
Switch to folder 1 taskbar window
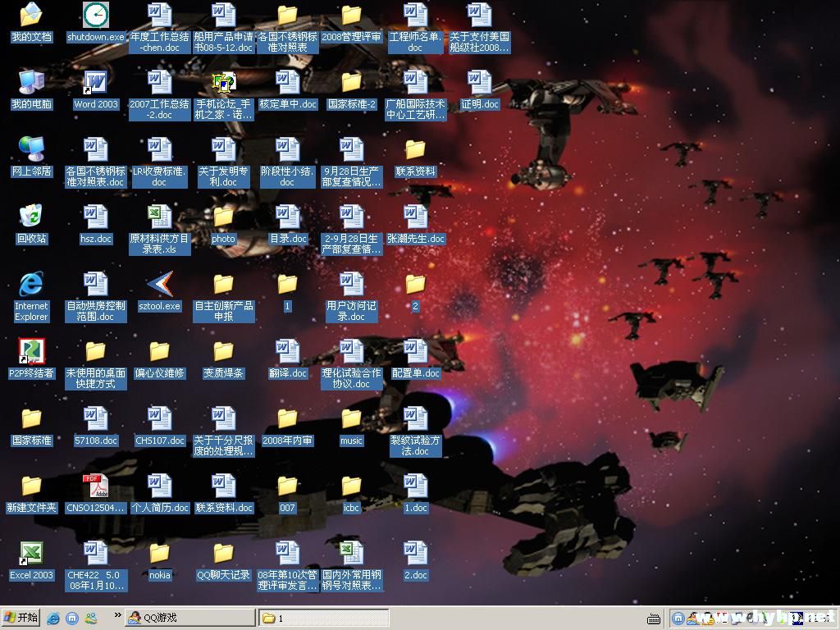[x=323, y=618]
